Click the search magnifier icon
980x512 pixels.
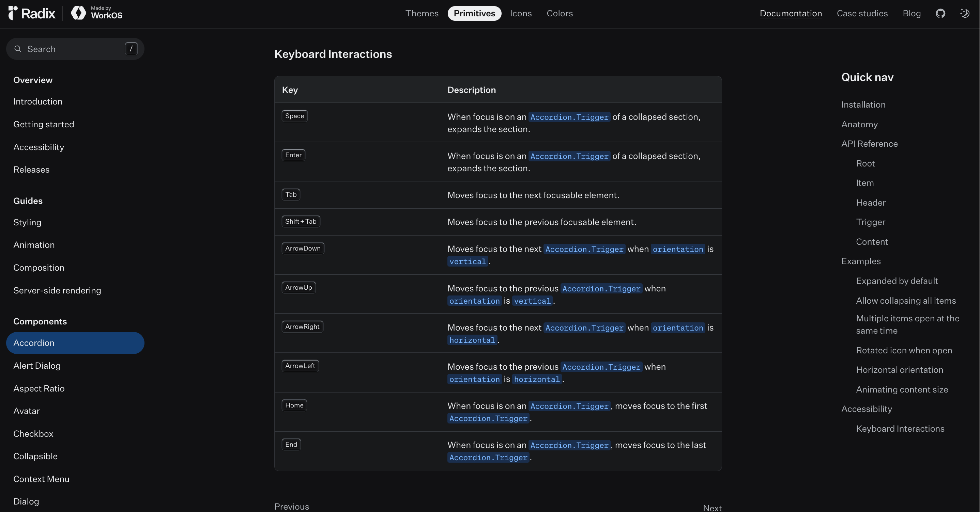pyautogui.click(x=17, y=49)
